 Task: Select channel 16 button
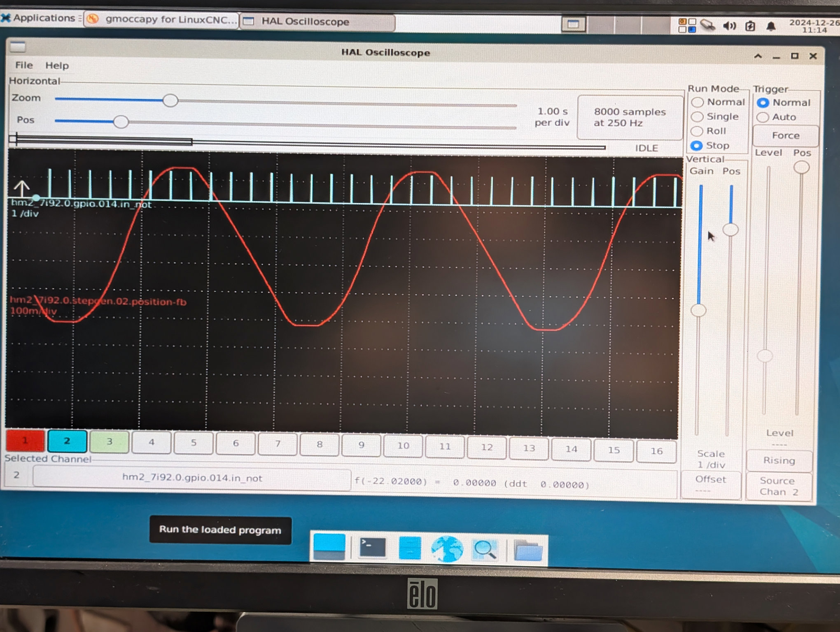click(x=656, y=451)
